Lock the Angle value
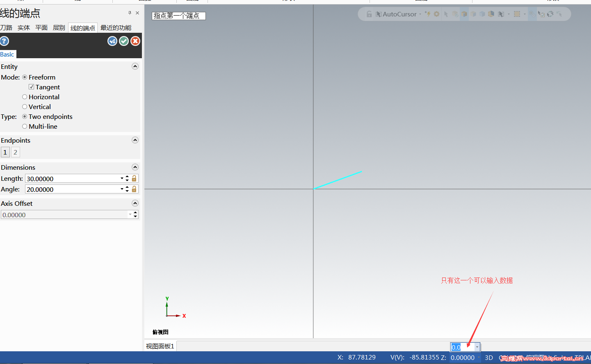The image size is (591, 364). coord(134,189)
